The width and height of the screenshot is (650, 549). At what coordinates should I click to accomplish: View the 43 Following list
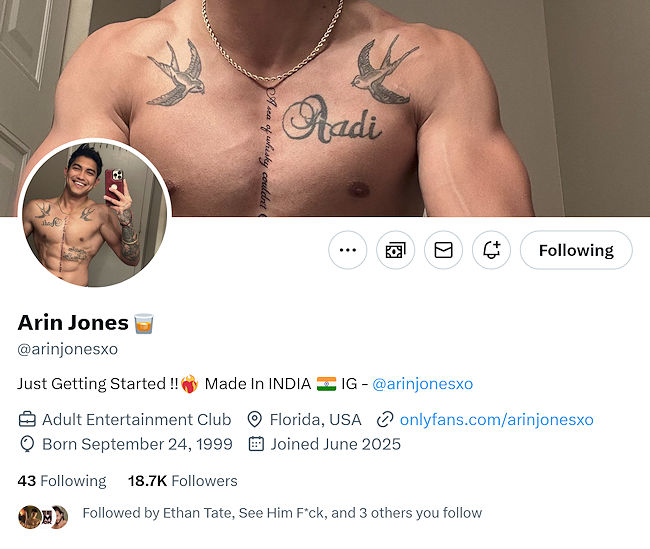pos(62,481)
